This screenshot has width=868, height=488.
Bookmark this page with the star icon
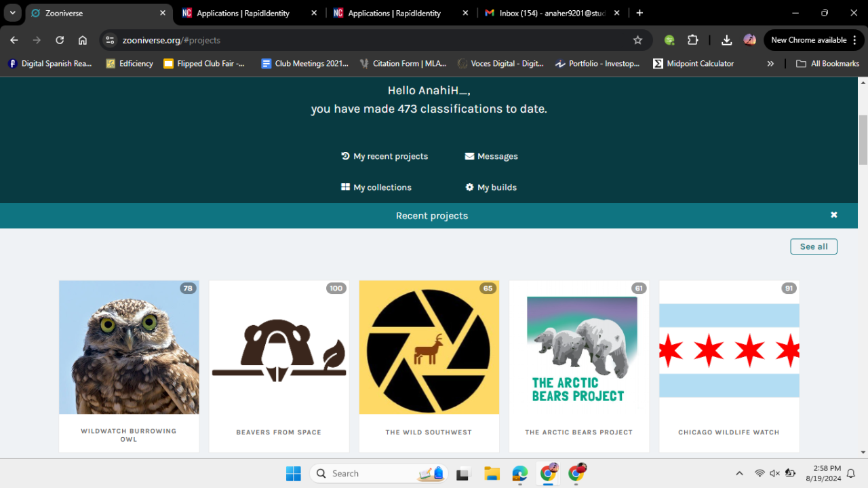click(637, 40)
